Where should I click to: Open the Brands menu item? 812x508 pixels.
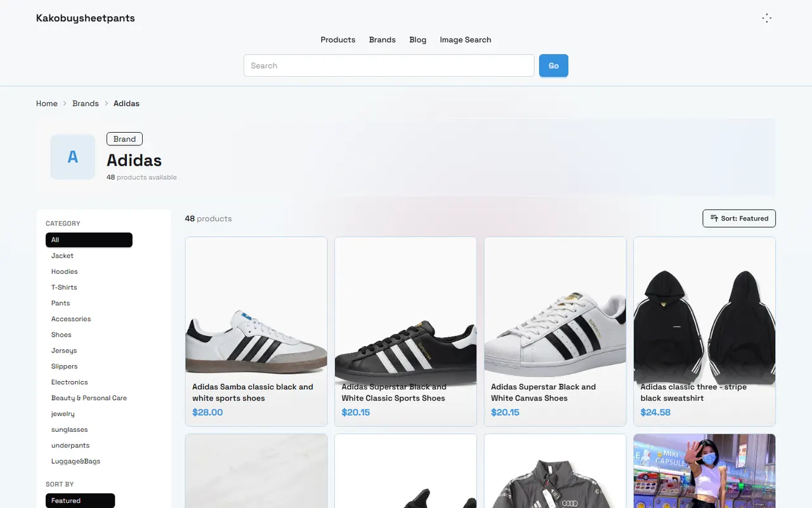383,39
